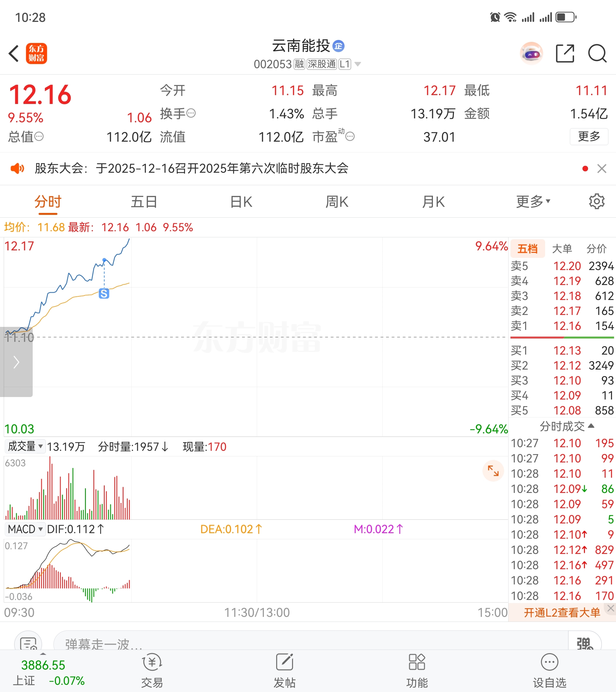Expand the 更多 chart period dropdown

533,202
